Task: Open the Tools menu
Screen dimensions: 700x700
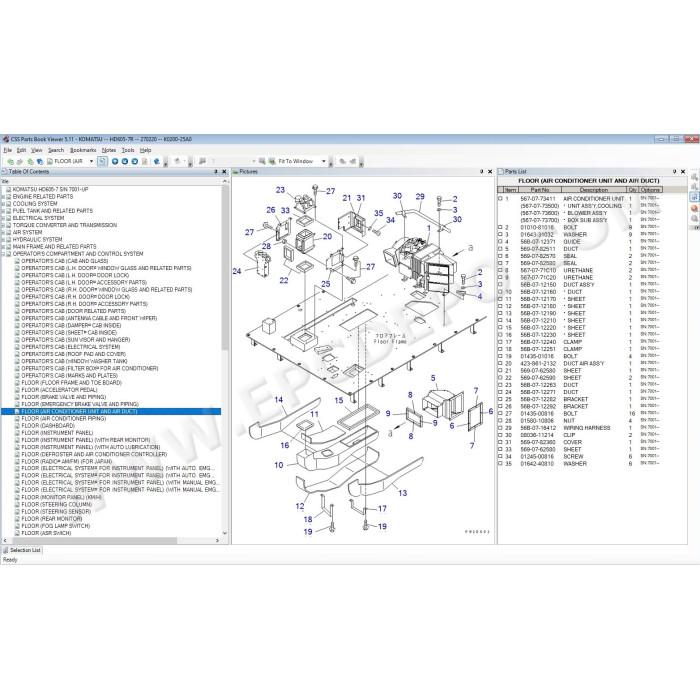Action: coord(128,150)
